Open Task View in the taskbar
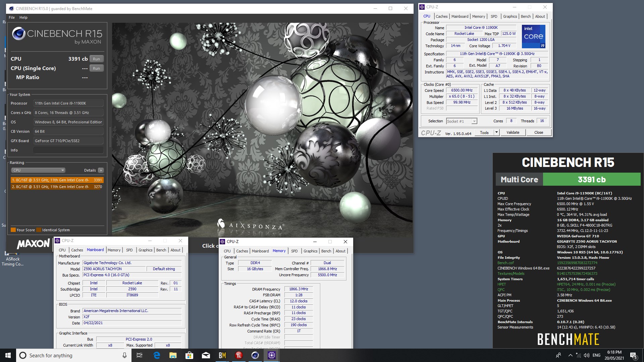The height and width of the screenshot is (362, 644). click(x=140, y=355)
